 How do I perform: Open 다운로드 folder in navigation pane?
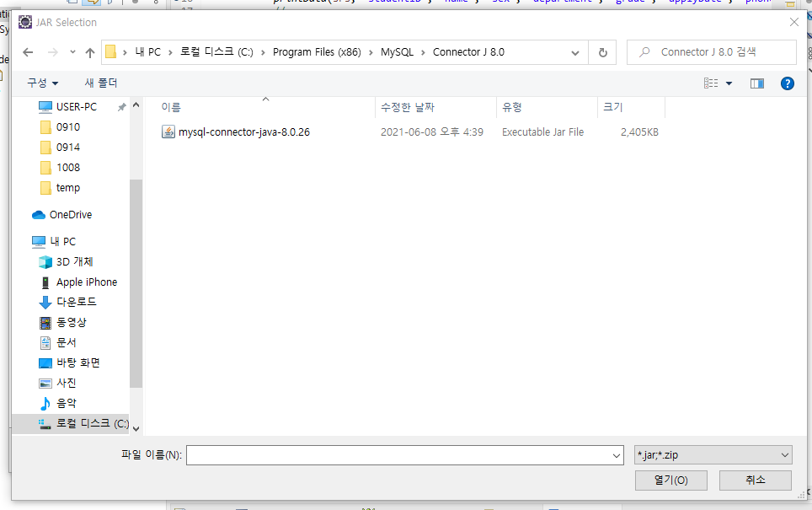(x=76, y=302)
